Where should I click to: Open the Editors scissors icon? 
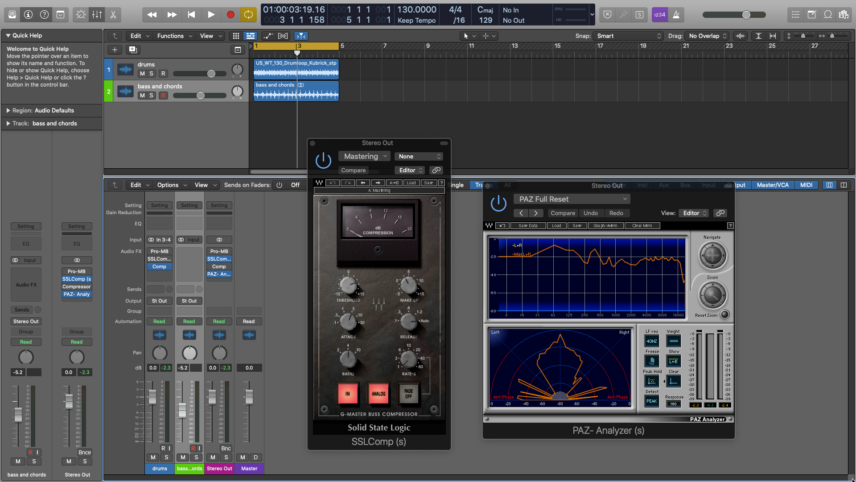pos(113,15)
